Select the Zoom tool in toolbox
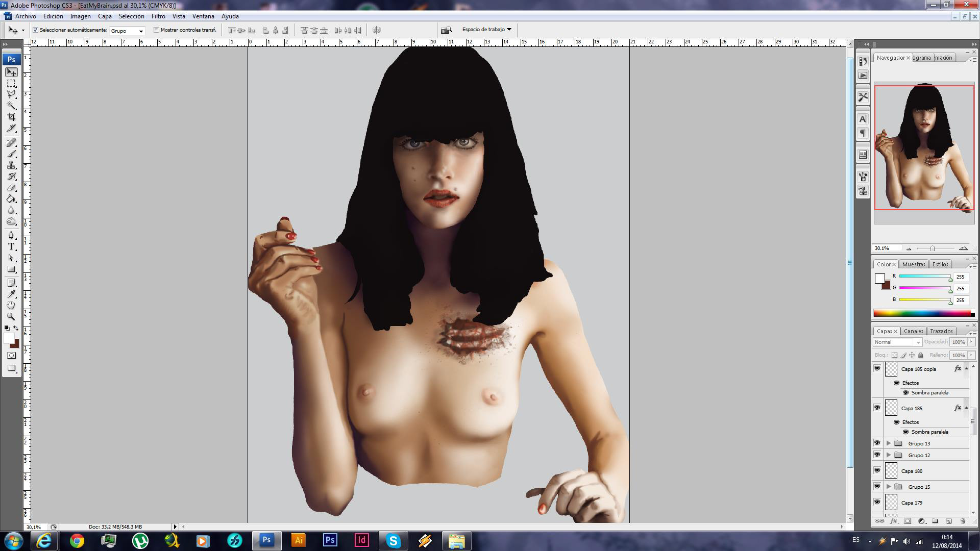Image resolution: width=980 pixels, height=551 pixels. pyautogui.click(x=11, y=316)
